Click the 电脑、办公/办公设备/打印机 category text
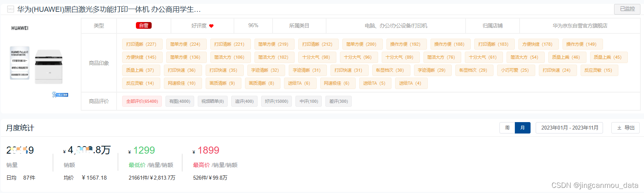This screenshot has width=644, height=193. (x=396, y=26)
